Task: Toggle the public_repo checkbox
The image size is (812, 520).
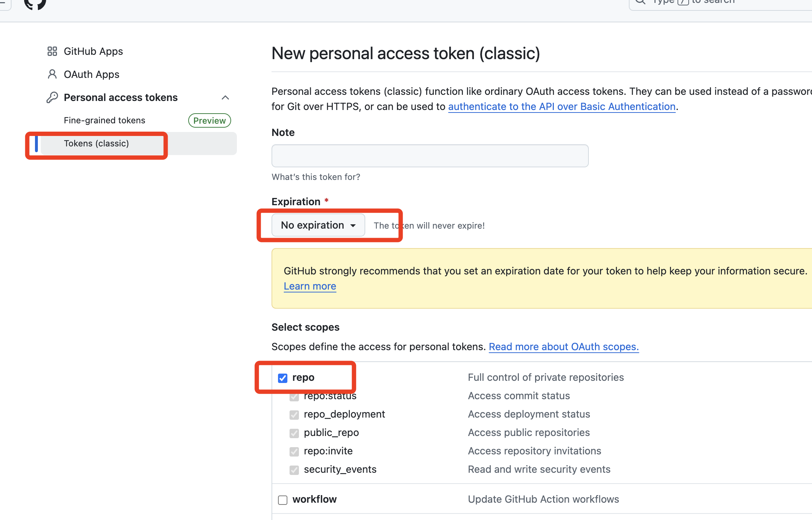Action: click(294, 433)
